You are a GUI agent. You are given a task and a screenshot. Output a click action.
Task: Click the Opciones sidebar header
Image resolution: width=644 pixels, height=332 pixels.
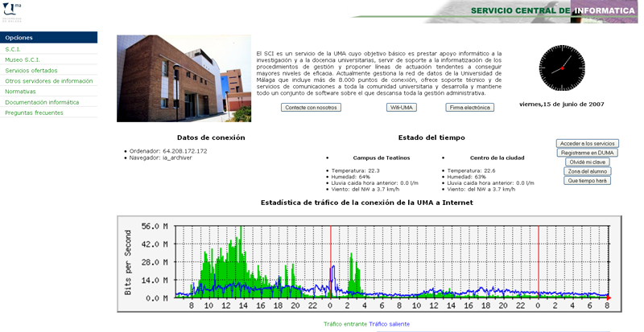tap(48, 37)
